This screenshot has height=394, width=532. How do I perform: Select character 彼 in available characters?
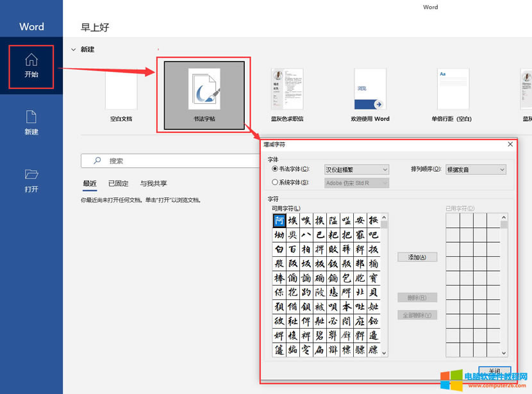279,321
